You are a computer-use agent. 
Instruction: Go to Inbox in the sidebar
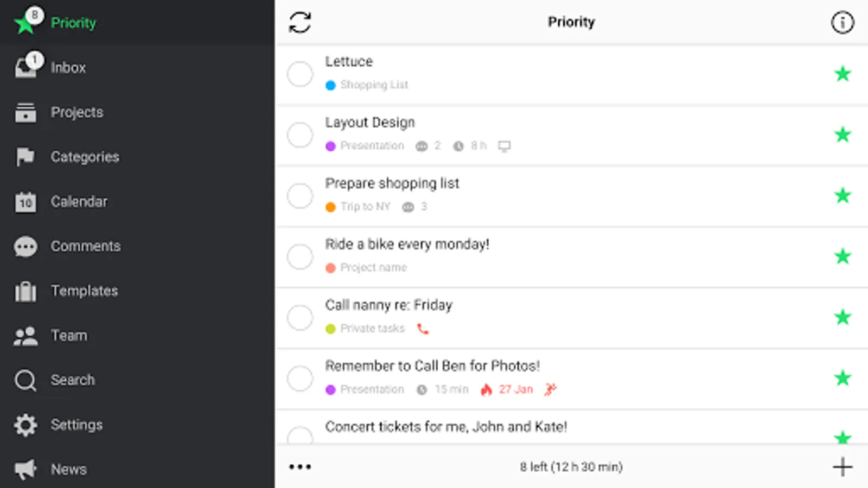pos(68,68)
